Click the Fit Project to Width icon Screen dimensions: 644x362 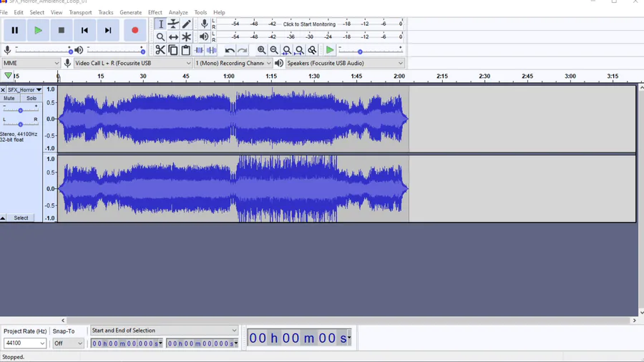pos(299,50)
